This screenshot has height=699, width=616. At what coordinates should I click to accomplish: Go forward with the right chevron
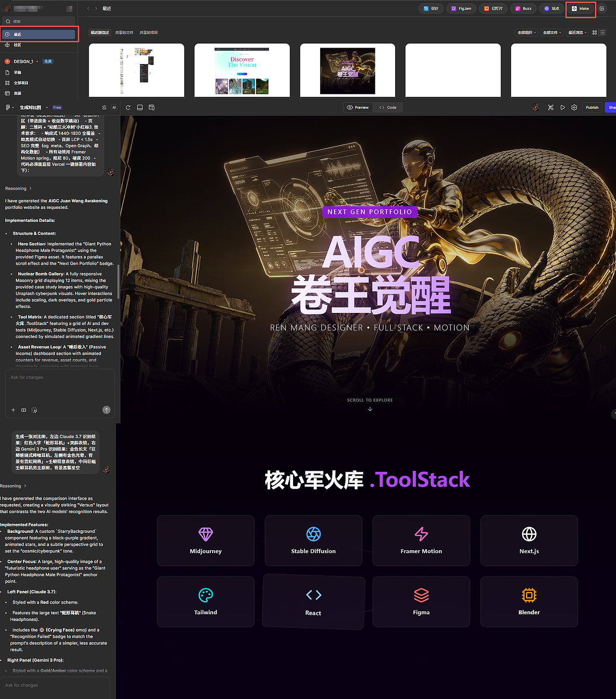click(x=96, y=9)
